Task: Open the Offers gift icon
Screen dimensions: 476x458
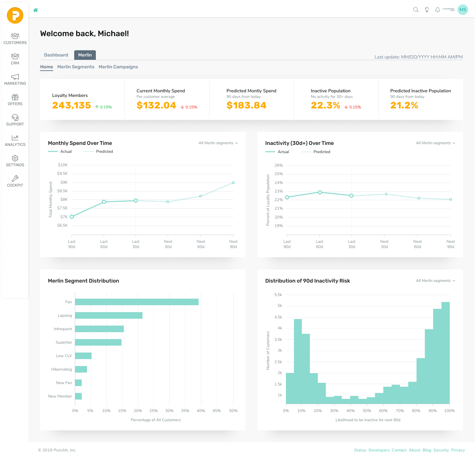Action: coord(15,98)
